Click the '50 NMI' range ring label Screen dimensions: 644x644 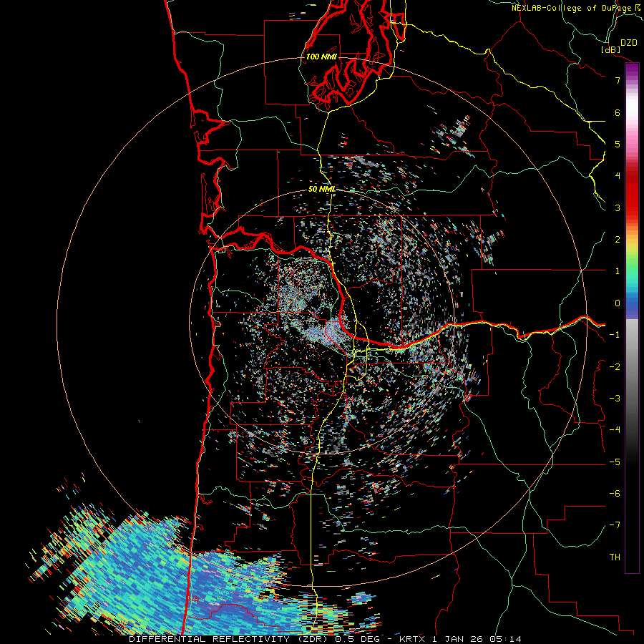(x=321, y=190)
